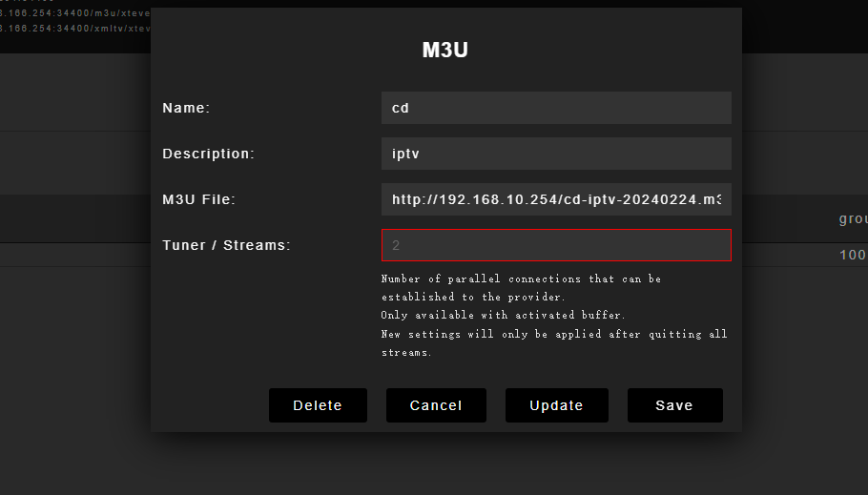Focus the Description field showing 'iptv'
The height and width of the screenshot is (495, 868).
point(556,154)
